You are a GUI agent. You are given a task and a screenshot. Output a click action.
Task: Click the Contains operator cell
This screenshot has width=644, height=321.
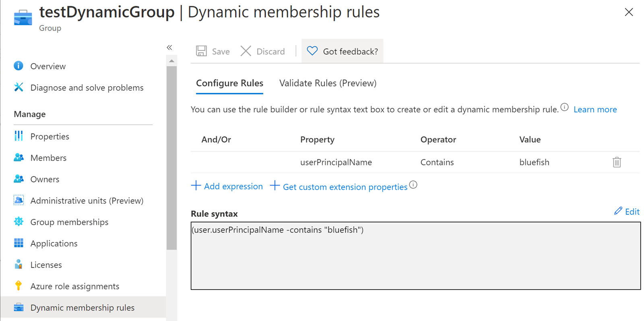coord(437,162)
